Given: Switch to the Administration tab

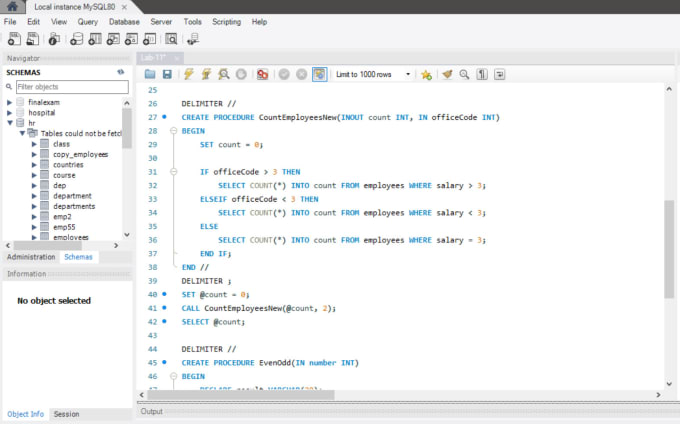Looking at the screenshot, I should click(x=31, y=257).
